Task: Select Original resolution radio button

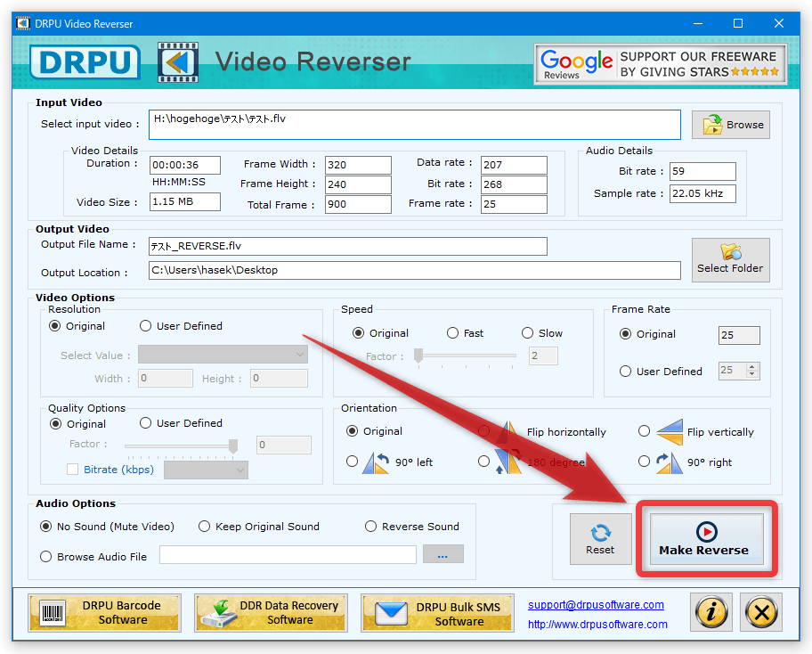Action: tap(55, 326)
